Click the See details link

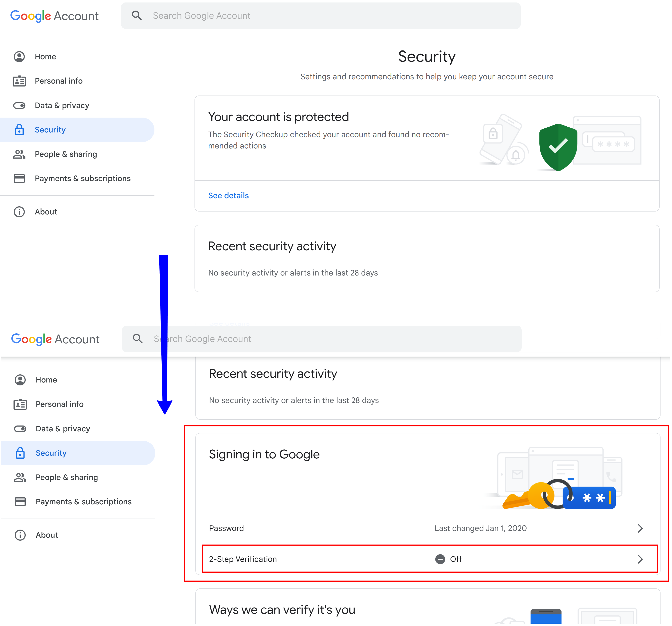(228, 196)
